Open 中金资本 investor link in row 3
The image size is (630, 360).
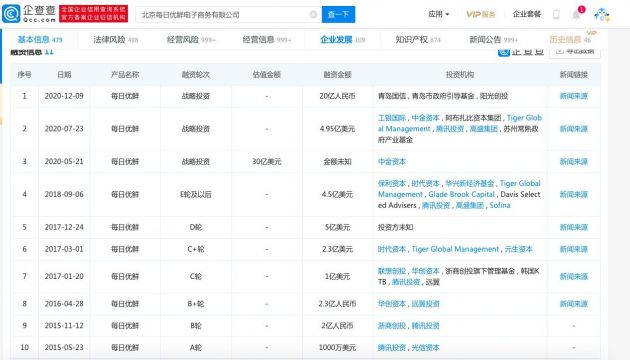point(392,162)
